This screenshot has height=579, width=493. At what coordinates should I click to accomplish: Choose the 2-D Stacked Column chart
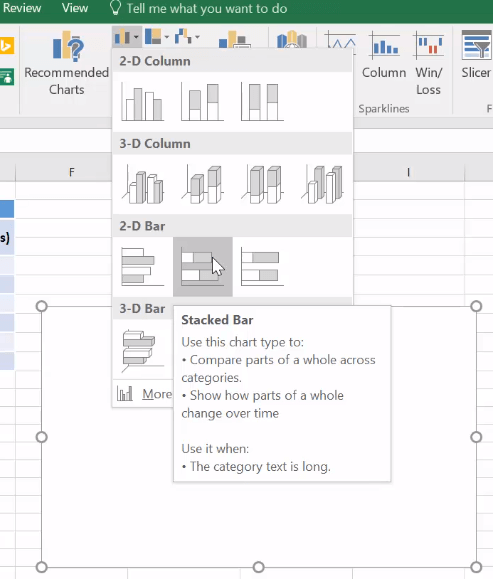202,102
